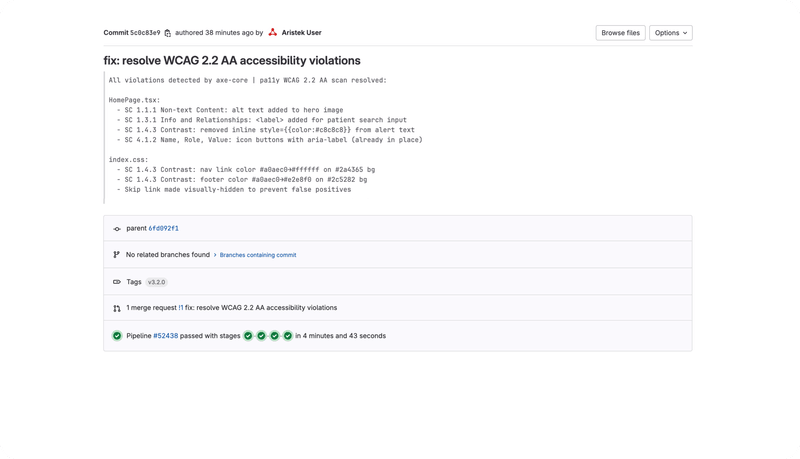Viewport: 800px width, 459px height.
Task: Click the second pipeline stage check icon
Action: click(x=261, y=336)
